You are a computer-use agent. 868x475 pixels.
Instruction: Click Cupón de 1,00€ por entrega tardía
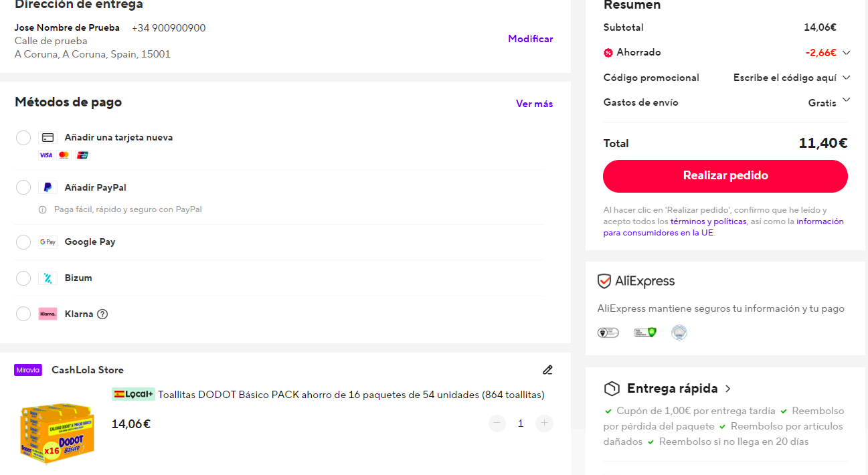click(696, 411)
